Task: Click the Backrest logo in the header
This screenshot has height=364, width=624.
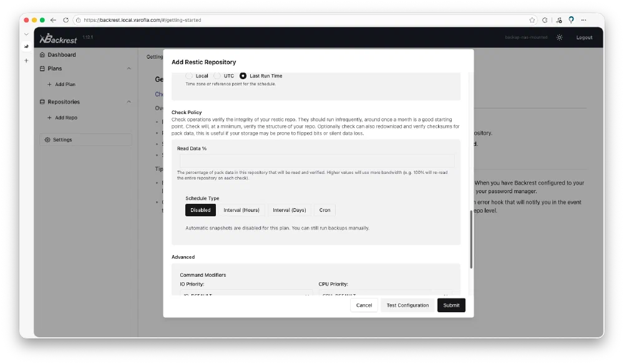Action: point(59,37)
